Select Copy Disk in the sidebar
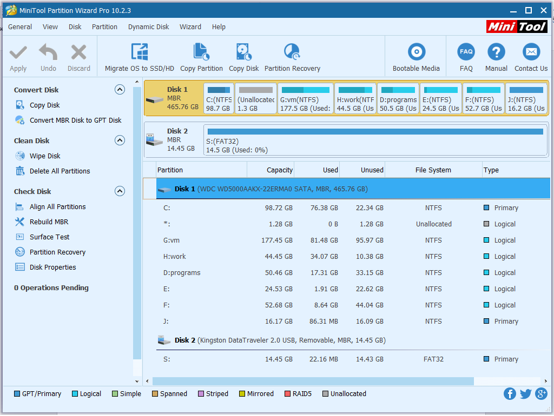This screenshot has width=554, height=416. [x=45, y=105]
